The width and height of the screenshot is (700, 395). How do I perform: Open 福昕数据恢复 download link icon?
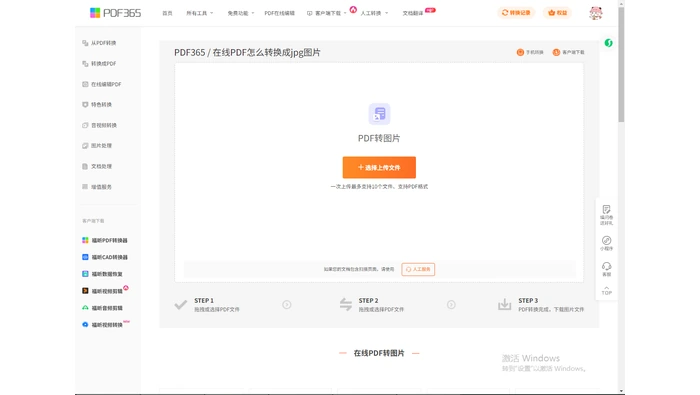[85, 274]
